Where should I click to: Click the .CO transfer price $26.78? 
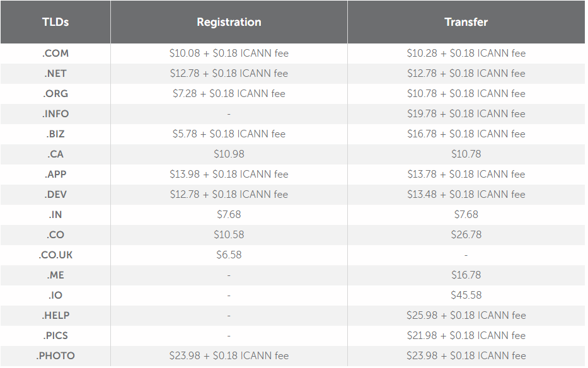[466, 235]
